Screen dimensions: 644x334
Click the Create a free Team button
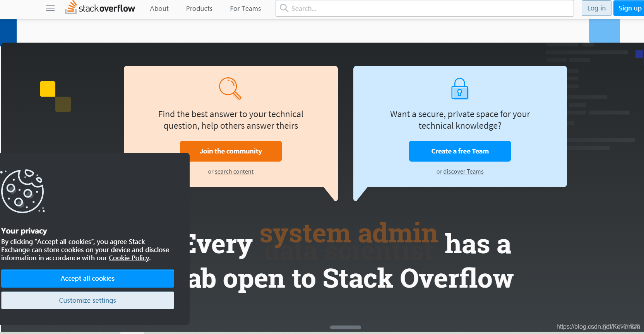460,151
